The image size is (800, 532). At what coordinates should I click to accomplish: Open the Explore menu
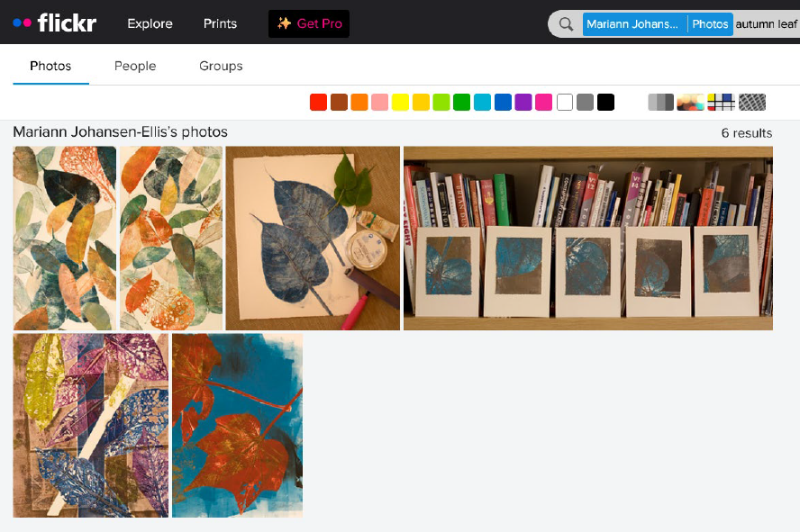coord(150,23)
